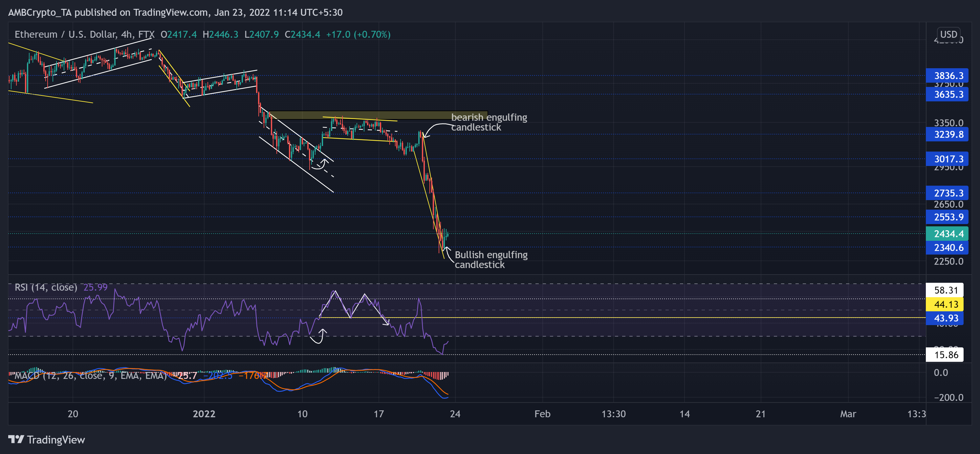Click the 17 date label on time axis
This screenshot has height=454, width=980.
tap(379, 414)
